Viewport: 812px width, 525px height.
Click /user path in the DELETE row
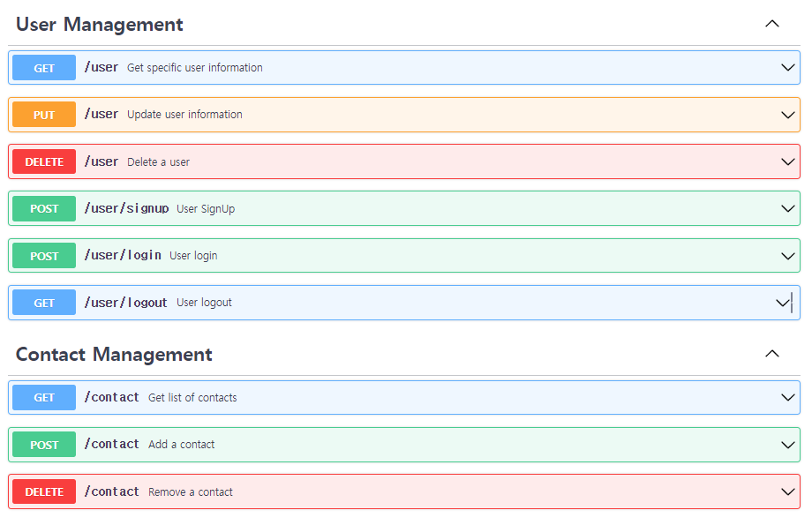[x=101, y=161]
